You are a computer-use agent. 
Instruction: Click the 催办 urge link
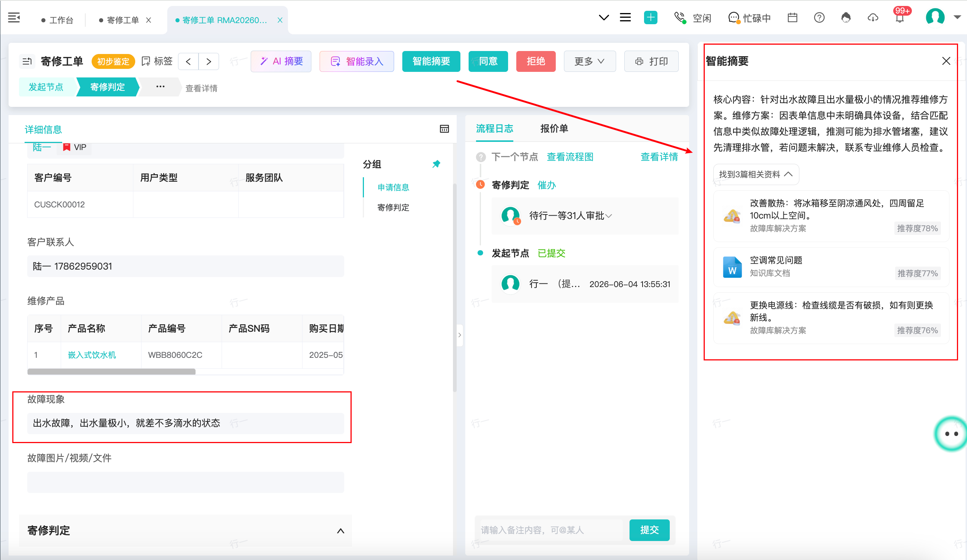[x=546, y=185]
